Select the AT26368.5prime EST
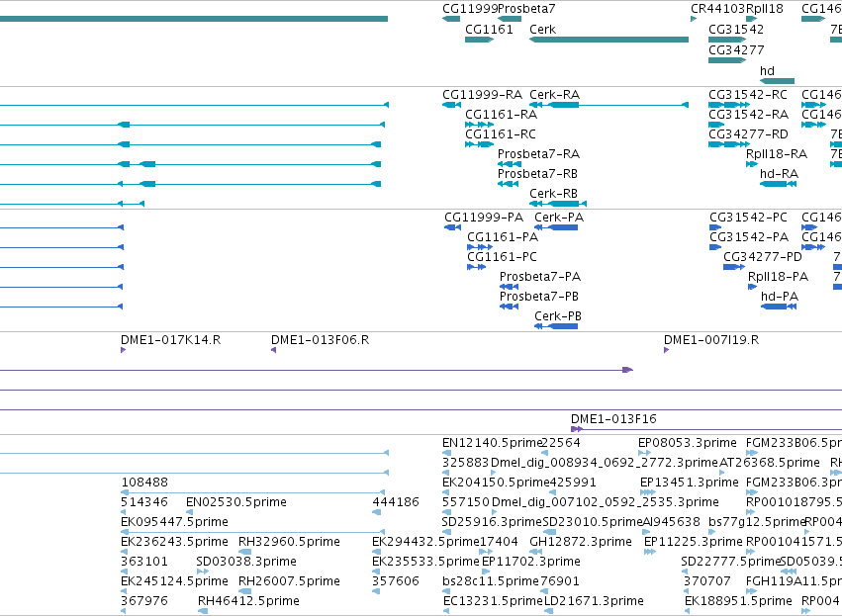The width and height of the screenshot is (842, 616). pos(721,473)
